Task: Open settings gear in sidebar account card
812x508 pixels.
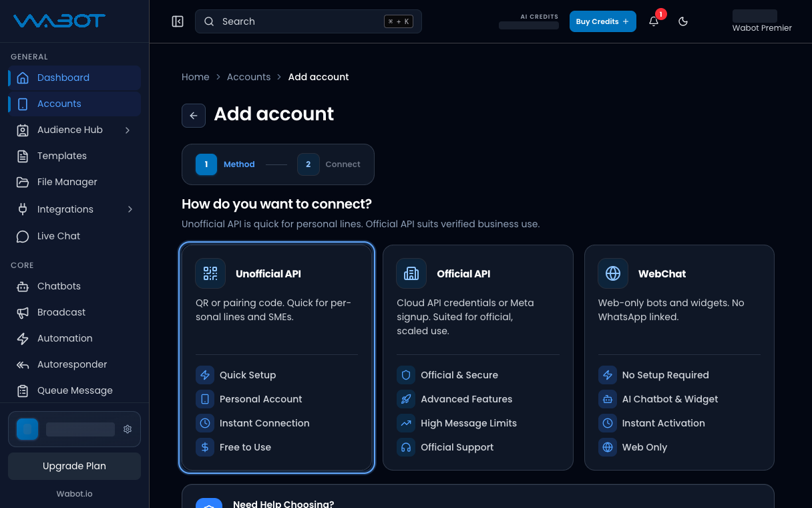Action: [x=128, y=429]
